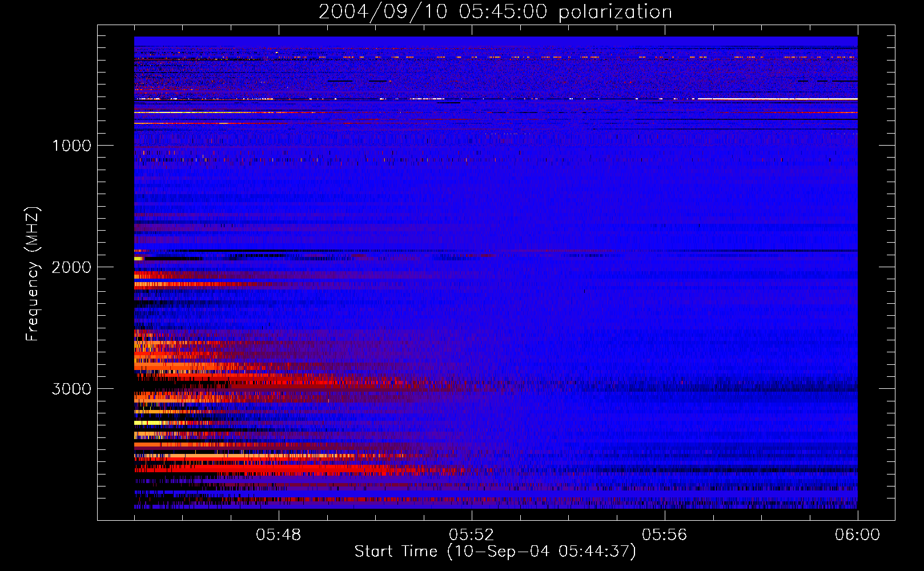Viewport: 924px width, 571px height.
Task: Select the 'Frequency (MHZ)' y-axis label
Action: (33, 274)
